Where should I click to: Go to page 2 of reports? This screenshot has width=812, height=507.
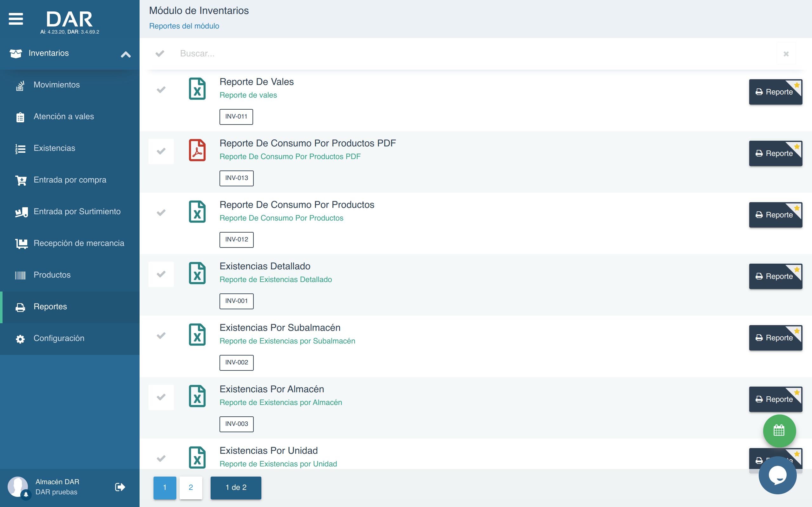pyautogui.click(x=191, y=488)
